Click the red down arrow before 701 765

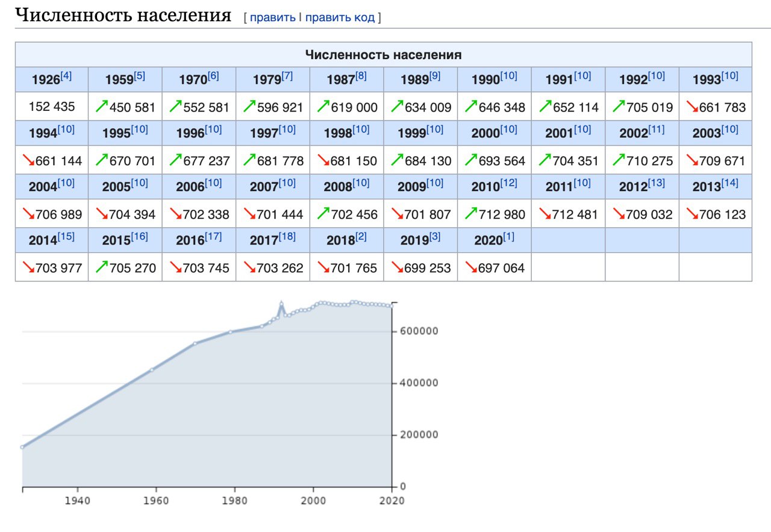323,267
